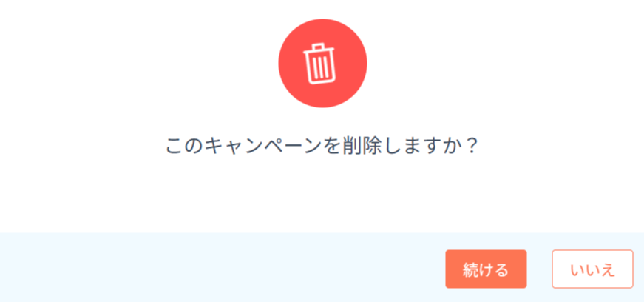
Task: Select the red circular delete icon
Action: [x=322, y=64]
